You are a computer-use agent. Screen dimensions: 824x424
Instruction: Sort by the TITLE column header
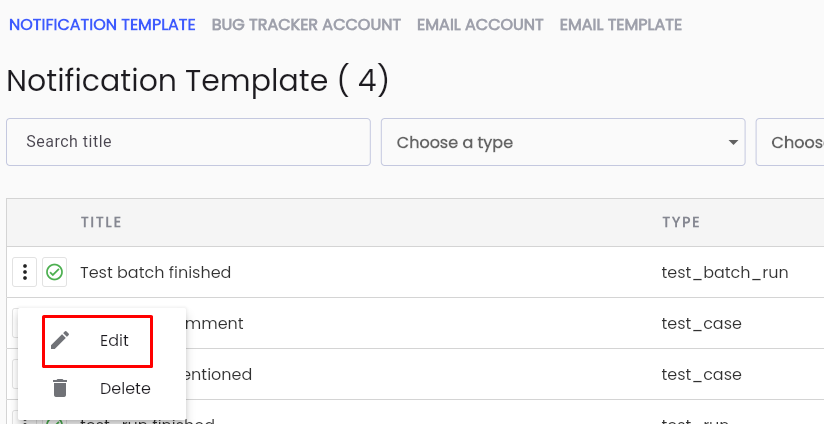pyautogui.click(x=101, y=222)
